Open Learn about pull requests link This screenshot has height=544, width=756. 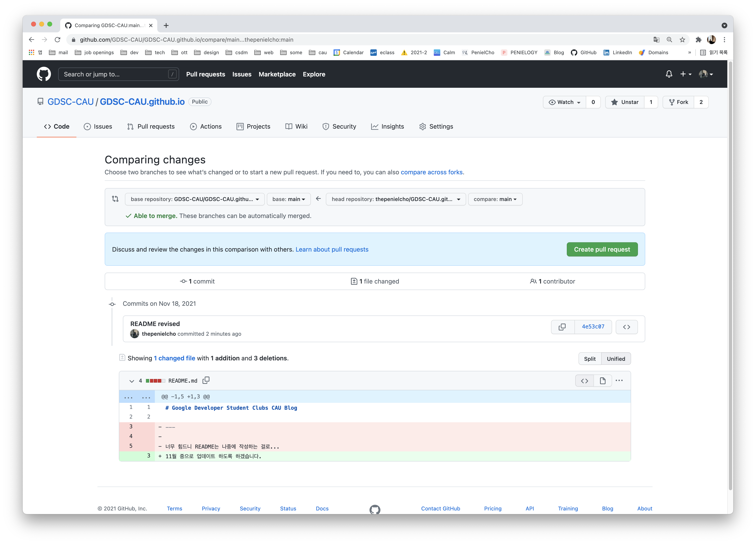coord(332,250)
